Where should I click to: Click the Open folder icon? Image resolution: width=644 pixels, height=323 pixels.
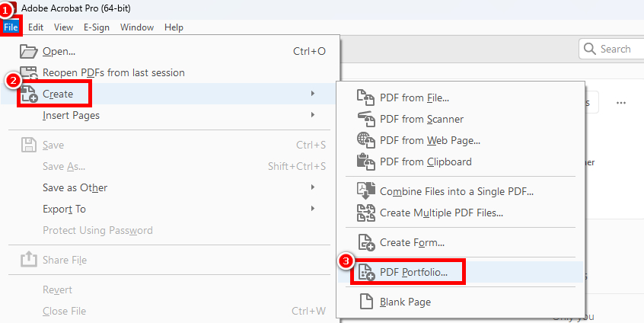(29, 51)
